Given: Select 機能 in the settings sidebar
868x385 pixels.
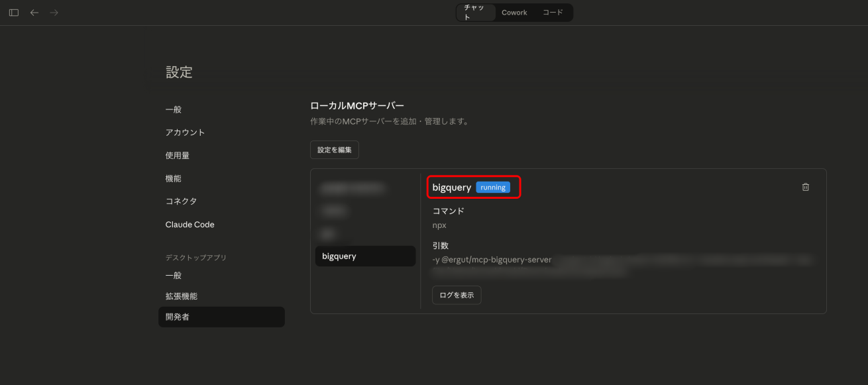Looking at the screenshot, I should [x=174, y=179].
